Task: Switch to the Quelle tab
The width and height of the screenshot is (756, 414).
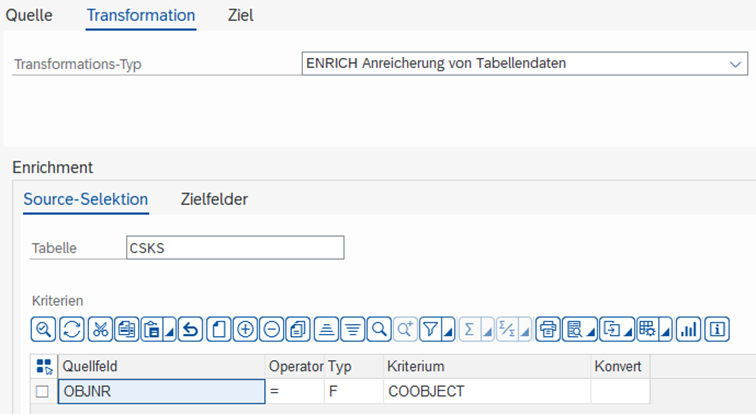Action: 29,15
